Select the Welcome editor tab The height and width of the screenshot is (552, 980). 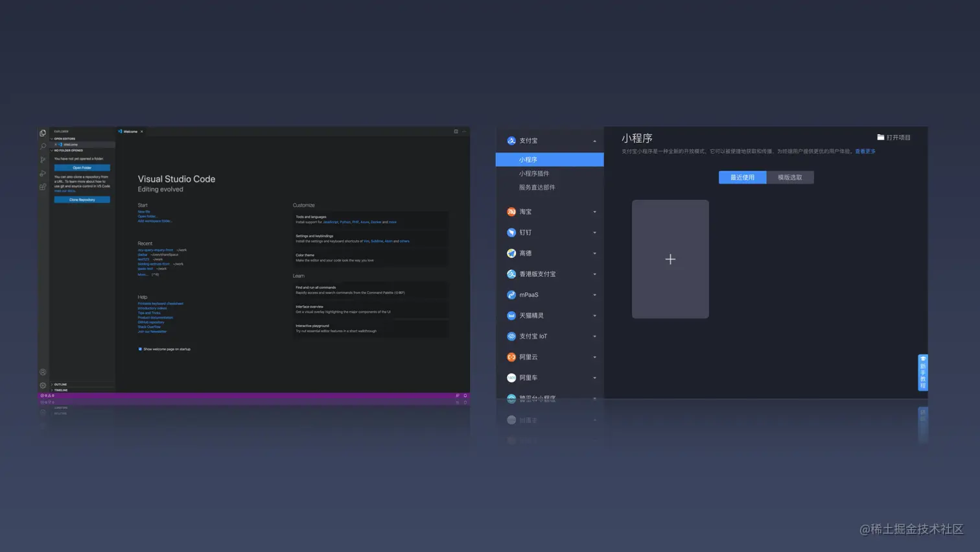130,132
